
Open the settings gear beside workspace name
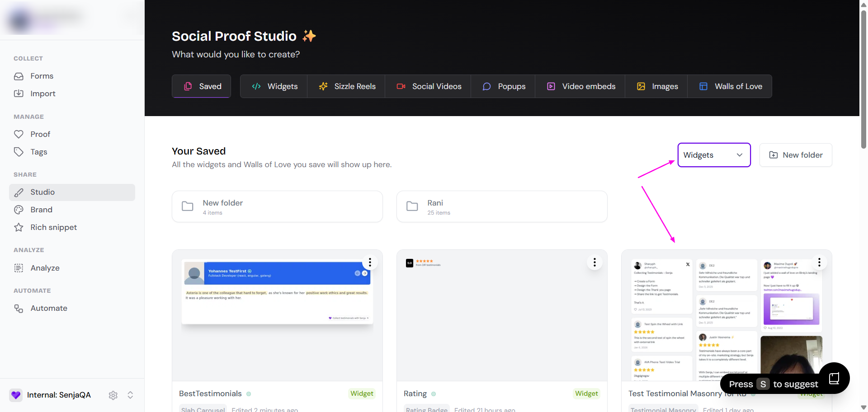[x=113, y=395]
